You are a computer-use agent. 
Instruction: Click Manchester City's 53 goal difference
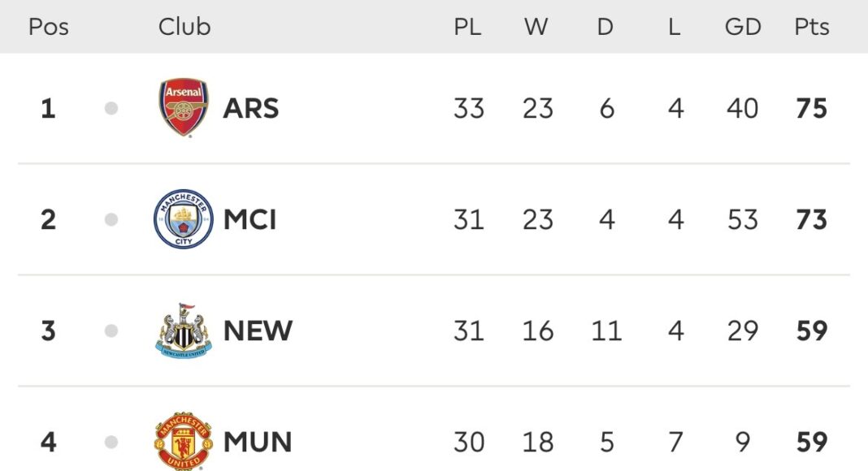[743, 219]
